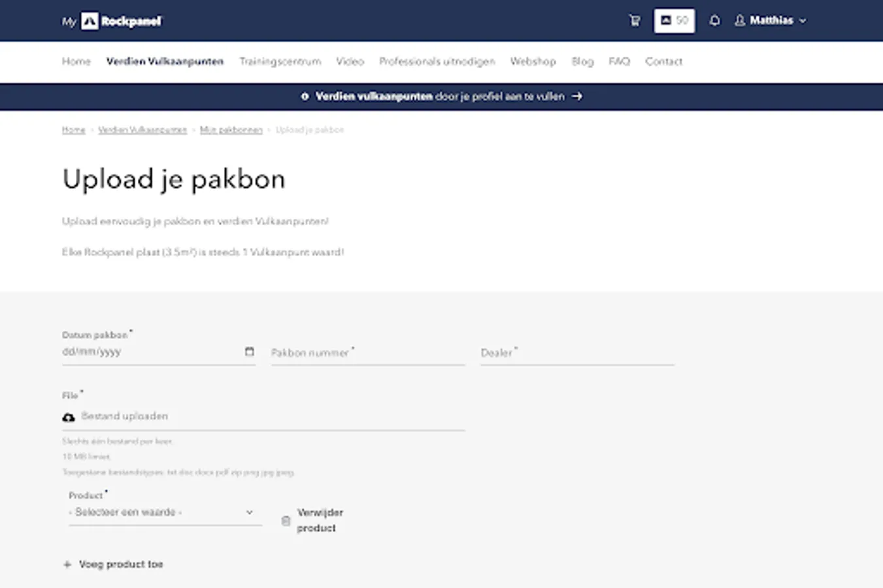Click the Dealer input field

coord(577,353)
